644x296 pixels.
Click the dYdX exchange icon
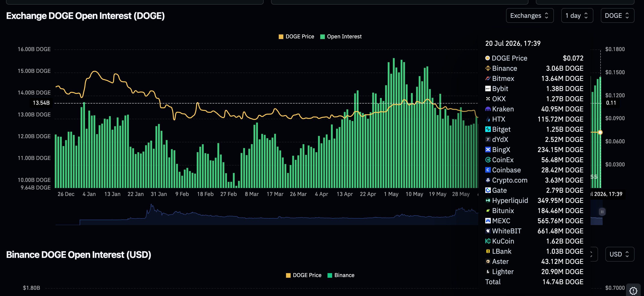point(488,140)
